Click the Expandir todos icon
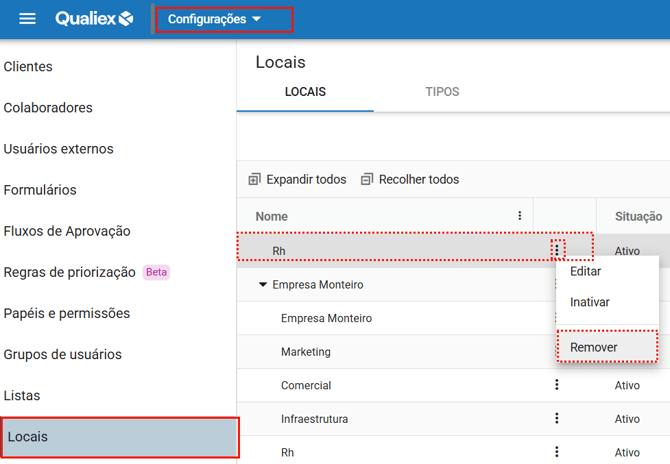The width and height of the screenshot is (670, 464). coord(254,180)
